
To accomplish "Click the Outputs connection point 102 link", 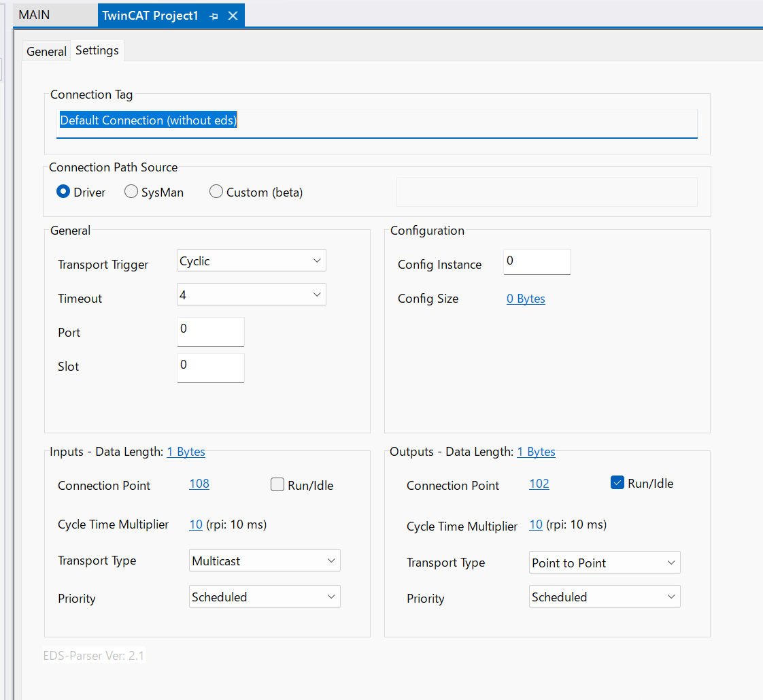I will (539, 484).
